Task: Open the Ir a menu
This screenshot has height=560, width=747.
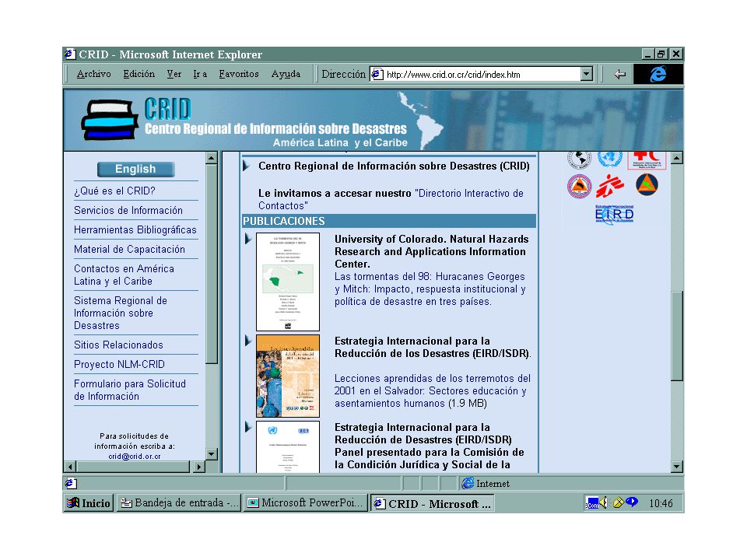Action: click(200, 74)
